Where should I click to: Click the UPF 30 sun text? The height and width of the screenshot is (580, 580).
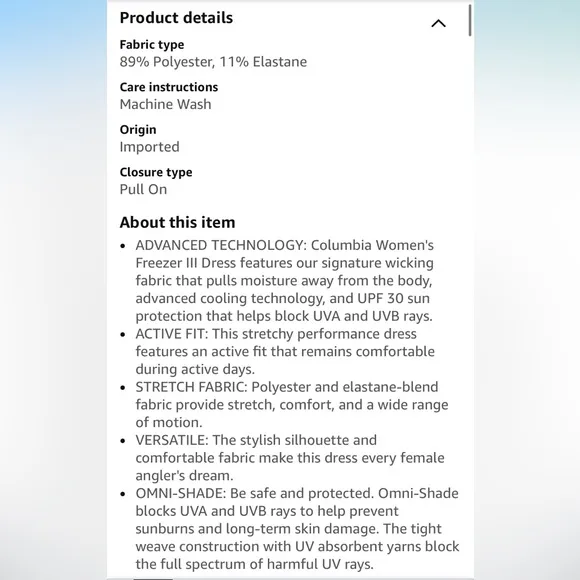393,299
